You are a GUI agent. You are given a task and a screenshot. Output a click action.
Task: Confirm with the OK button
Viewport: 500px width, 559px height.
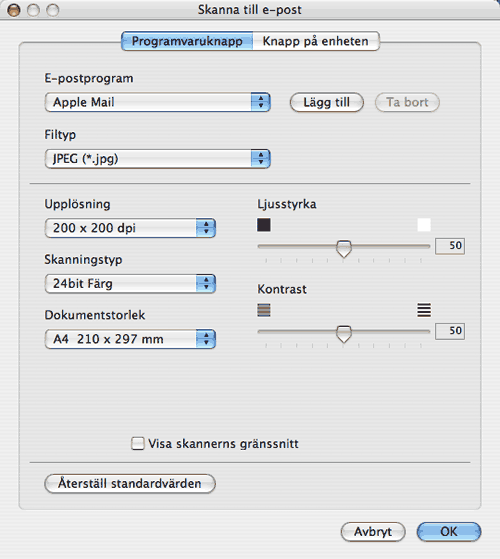click(x=449, y=532)
